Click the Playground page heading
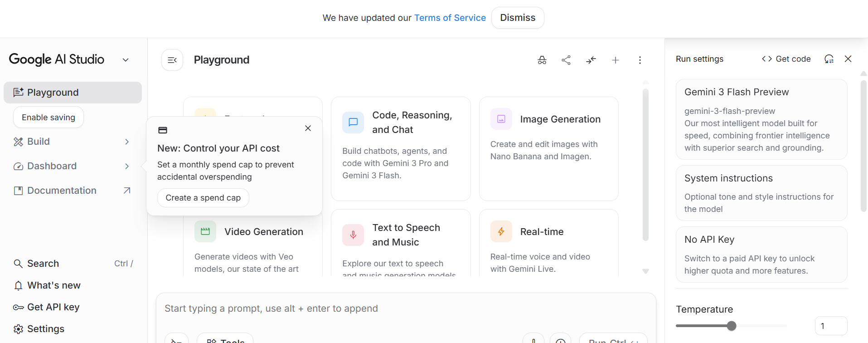The height and width of the screenshot is (343, 868). [x=222, y=60]
